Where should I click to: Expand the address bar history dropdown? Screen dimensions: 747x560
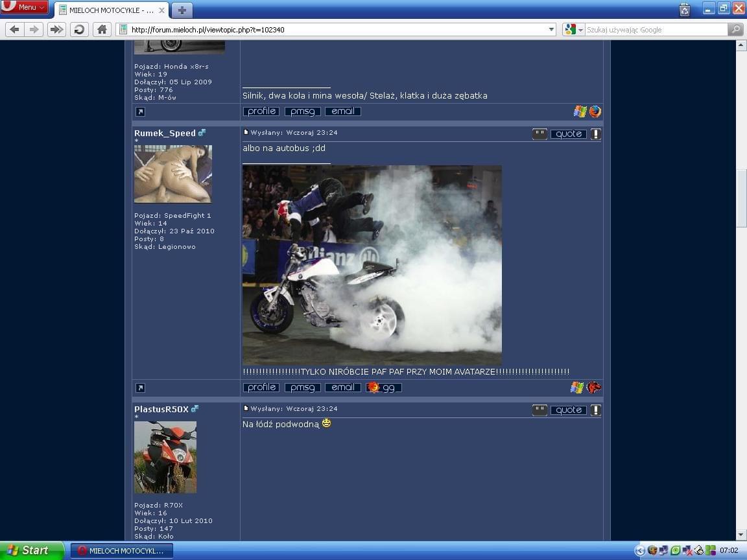pos(551,29)
